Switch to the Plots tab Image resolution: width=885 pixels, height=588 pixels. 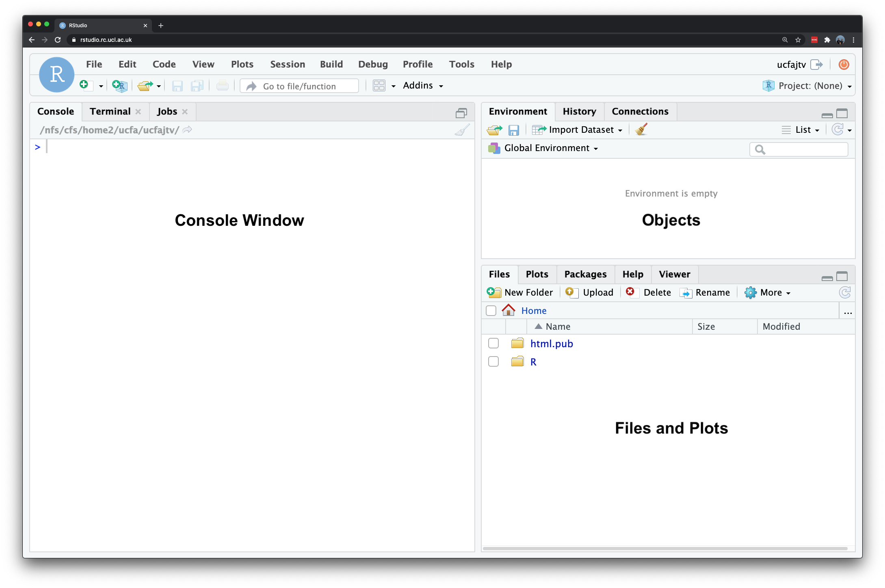[537, 275]
